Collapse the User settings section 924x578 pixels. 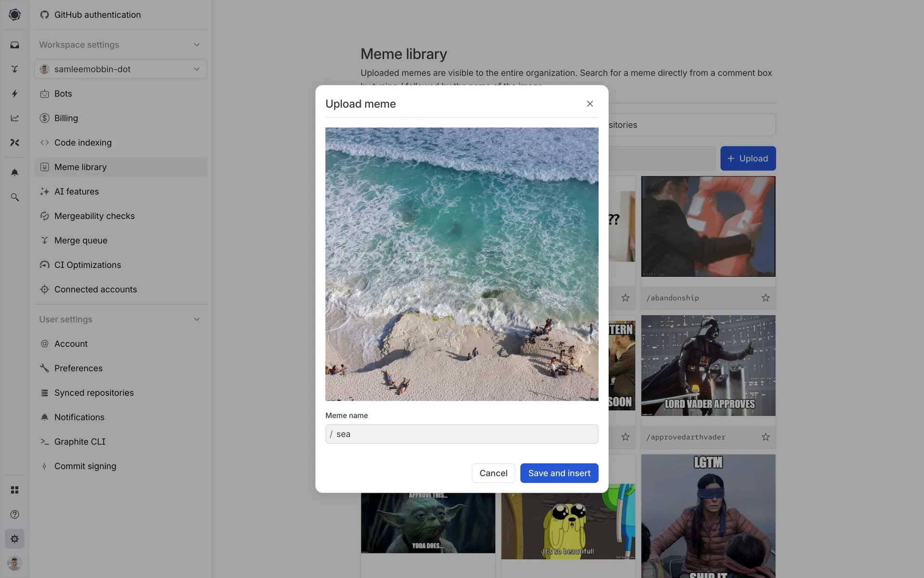tap(196, 319)
